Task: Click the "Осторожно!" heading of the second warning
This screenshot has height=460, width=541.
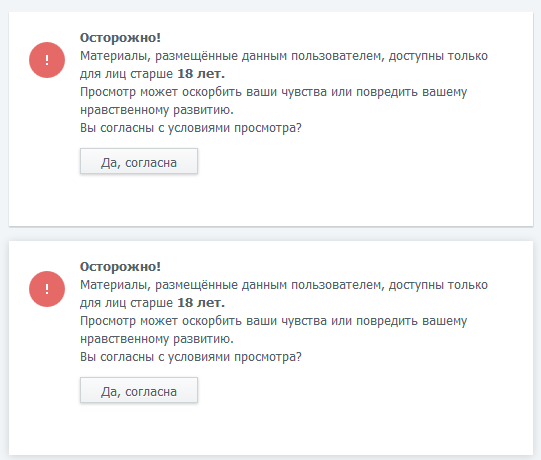Action: (x=120, y=266)
